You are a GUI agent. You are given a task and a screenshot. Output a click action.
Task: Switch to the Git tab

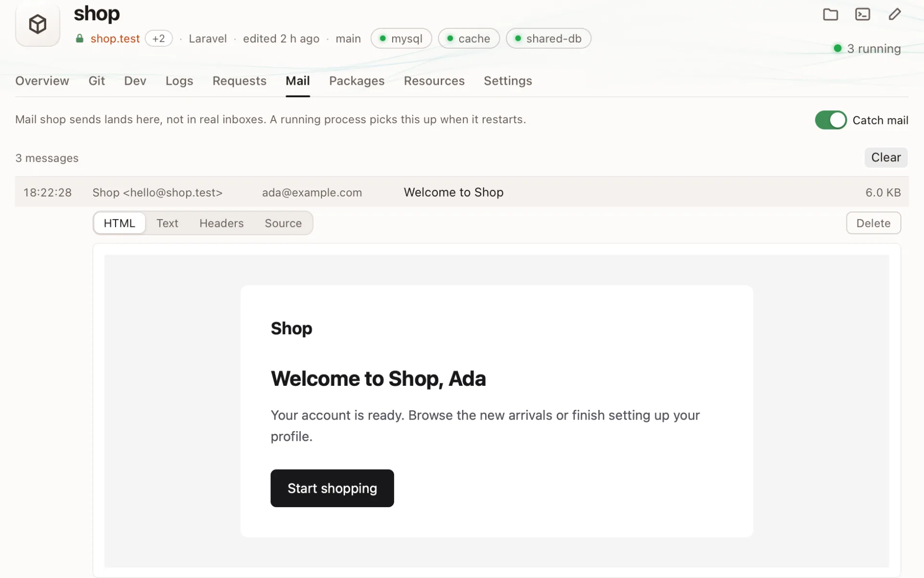pos(97,81)
